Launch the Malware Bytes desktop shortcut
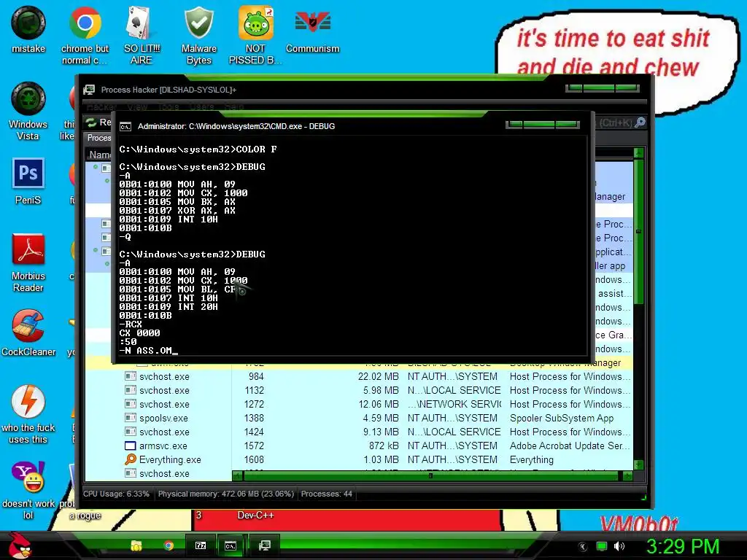747x560 pixels. click(198, 23)
